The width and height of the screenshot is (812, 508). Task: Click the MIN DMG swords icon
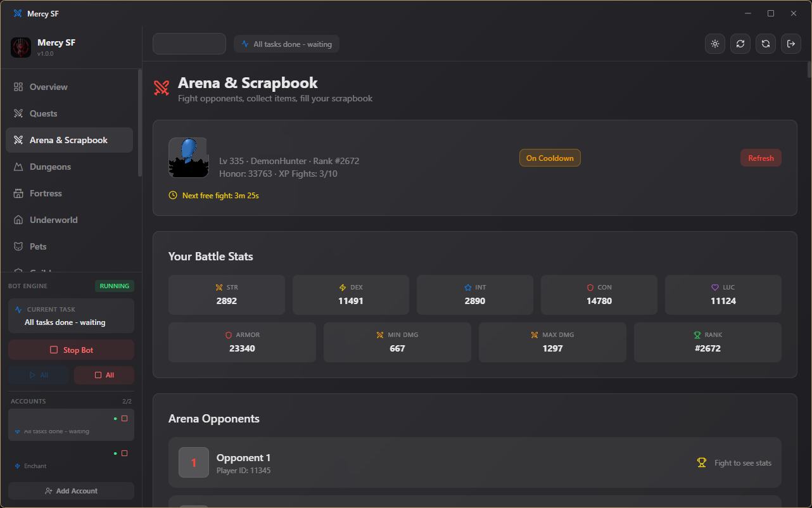pyautogui.click(x=380, y=335)
